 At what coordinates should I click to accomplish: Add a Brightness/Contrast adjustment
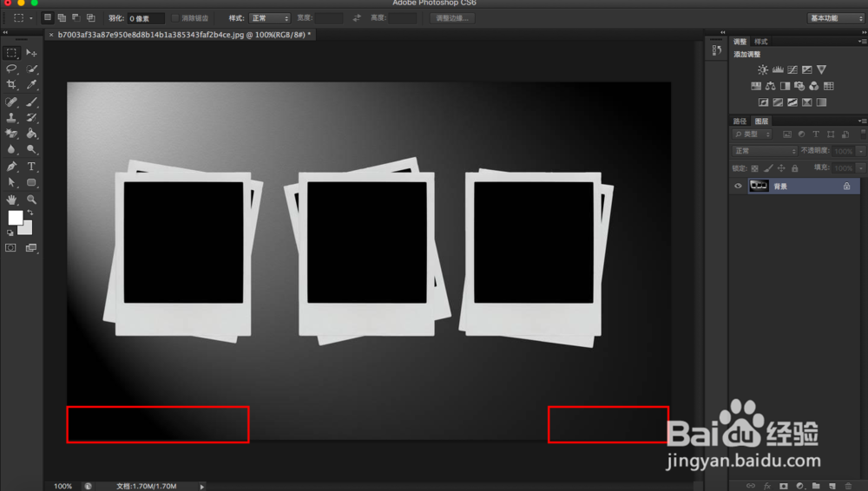pyautogui.click(x=763, y=69)
